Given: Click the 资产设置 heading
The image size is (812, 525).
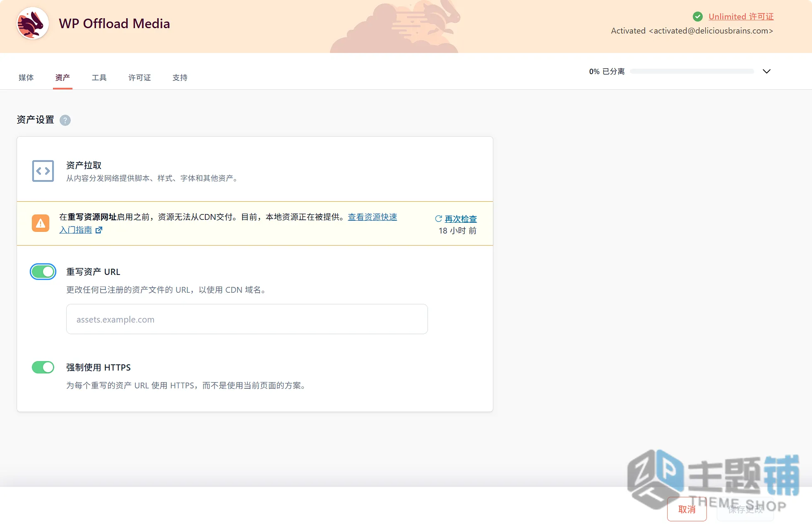Looking at the screenshot, I should (36, 120).
